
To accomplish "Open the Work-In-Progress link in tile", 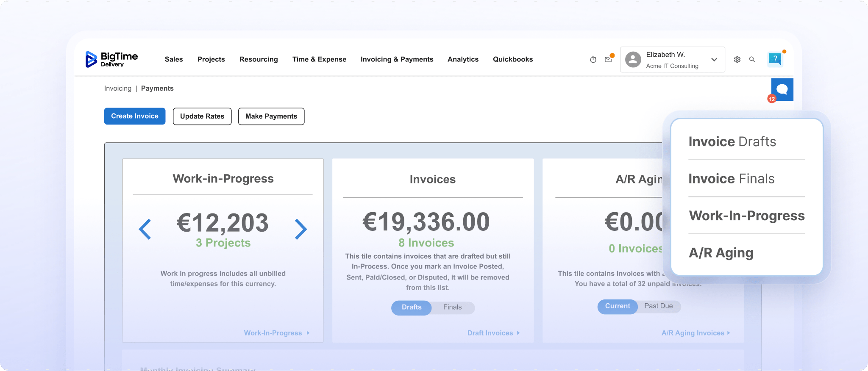I will 276,333.
